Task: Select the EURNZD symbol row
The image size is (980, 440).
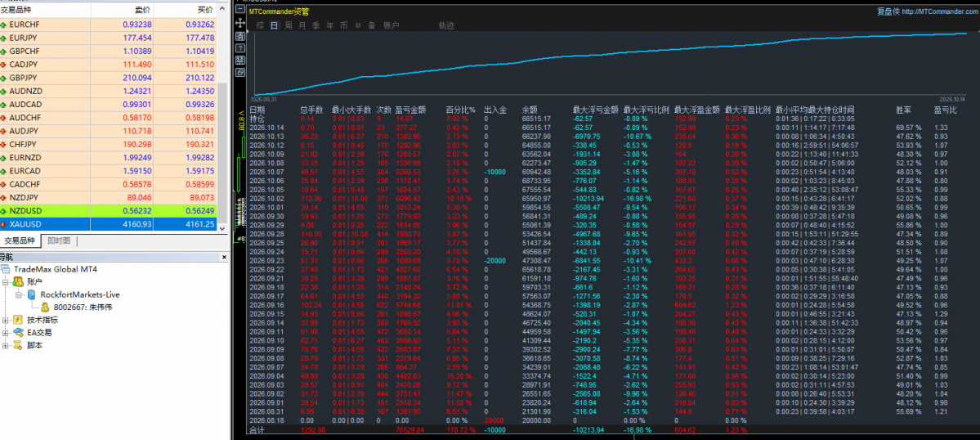Action: point(108,158)
